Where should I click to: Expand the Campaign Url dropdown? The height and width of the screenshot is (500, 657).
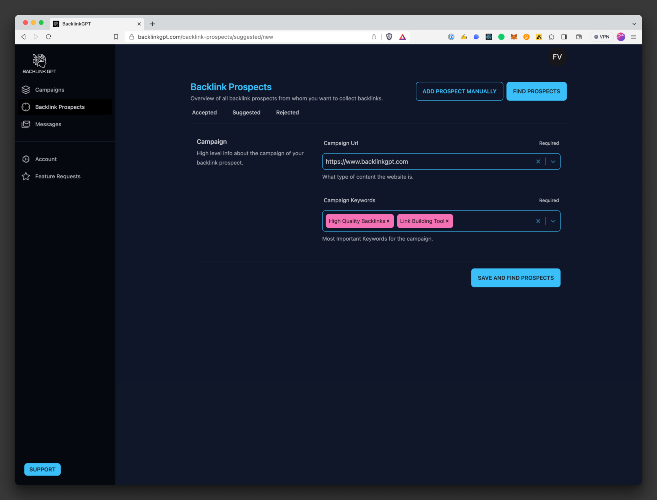[553, 161]
